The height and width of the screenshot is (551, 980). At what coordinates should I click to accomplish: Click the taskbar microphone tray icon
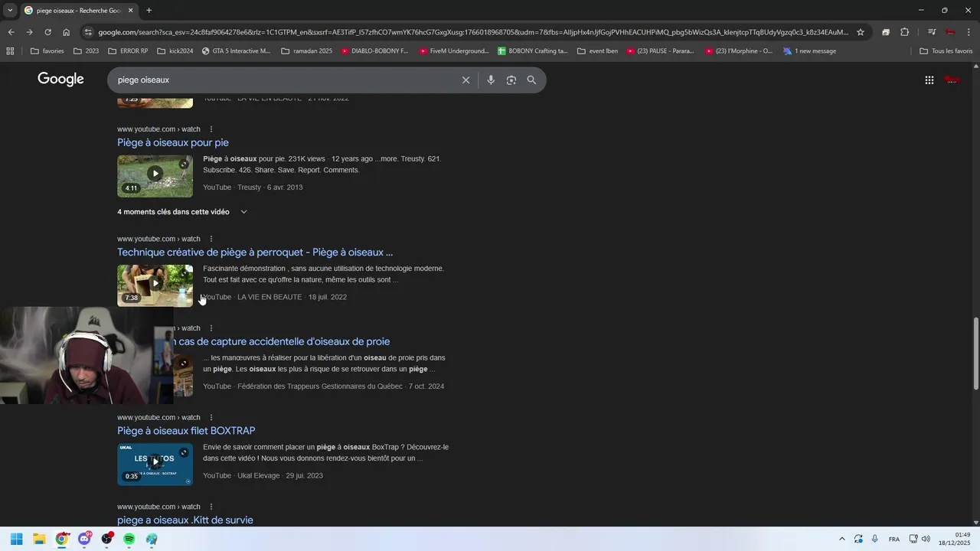(874, 539)
